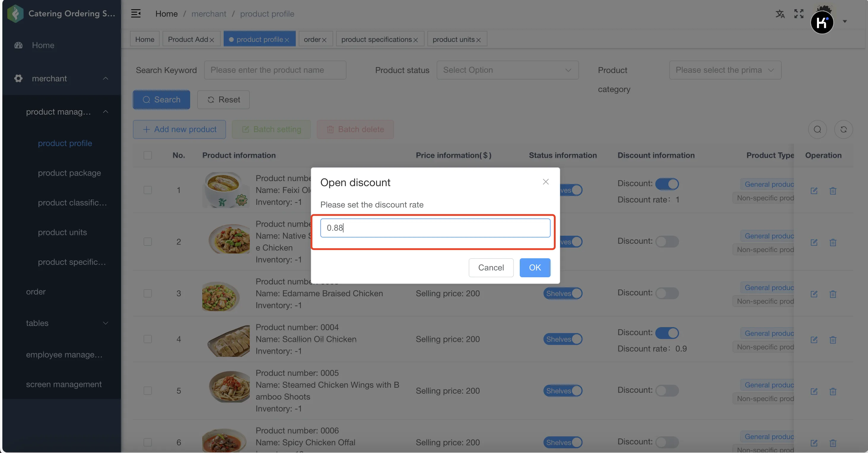Viewport: 868px width, 453px height.
Task: Open the user avatar menu
Action: (822, 22)
